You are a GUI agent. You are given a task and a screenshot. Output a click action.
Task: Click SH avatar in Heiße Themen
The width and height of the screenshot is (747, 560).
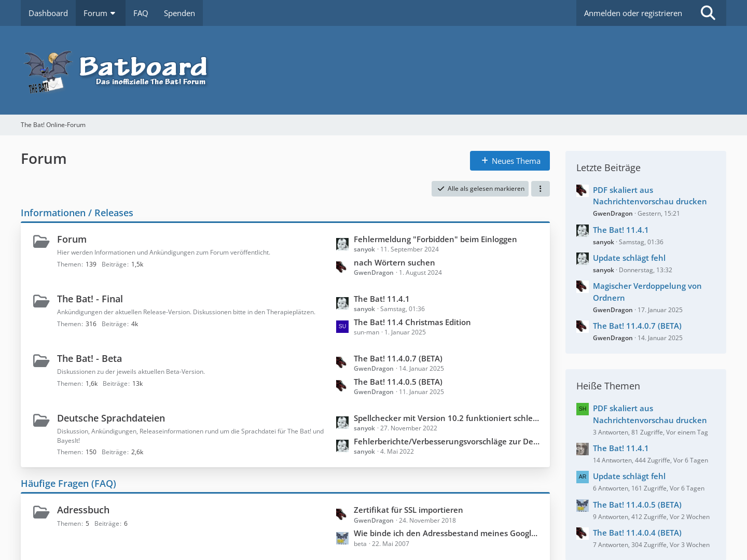click(x=583, y=409)
